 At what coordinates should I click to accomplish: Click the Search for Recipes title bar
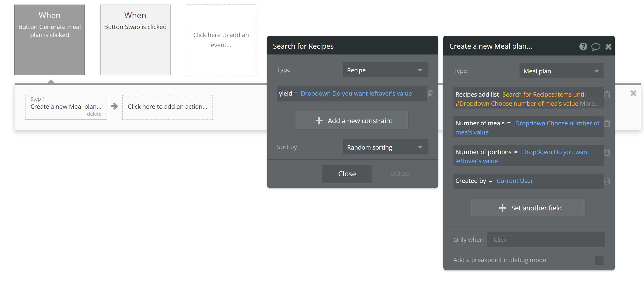pyautogui.click(x=353, y=46)
